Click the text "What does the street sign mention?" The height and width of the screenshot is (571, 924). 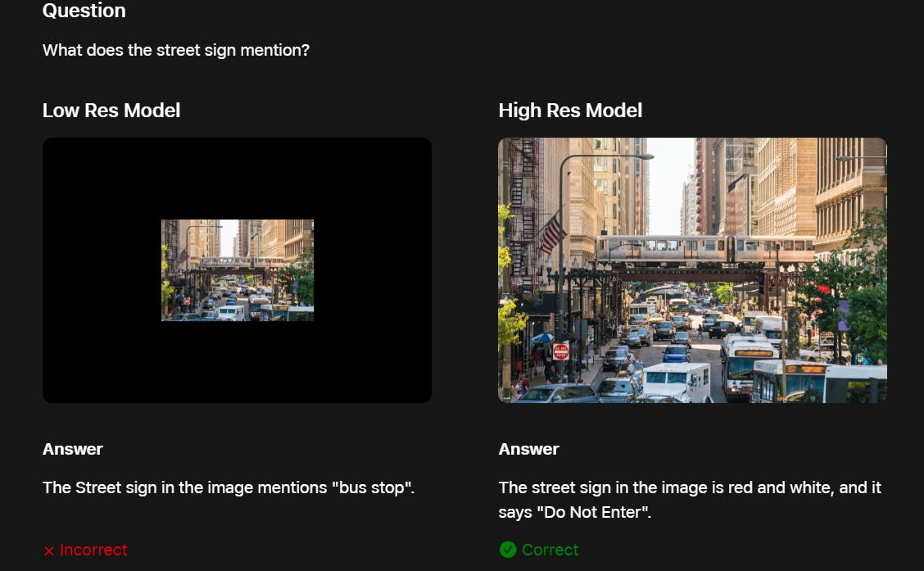point(175,50)
